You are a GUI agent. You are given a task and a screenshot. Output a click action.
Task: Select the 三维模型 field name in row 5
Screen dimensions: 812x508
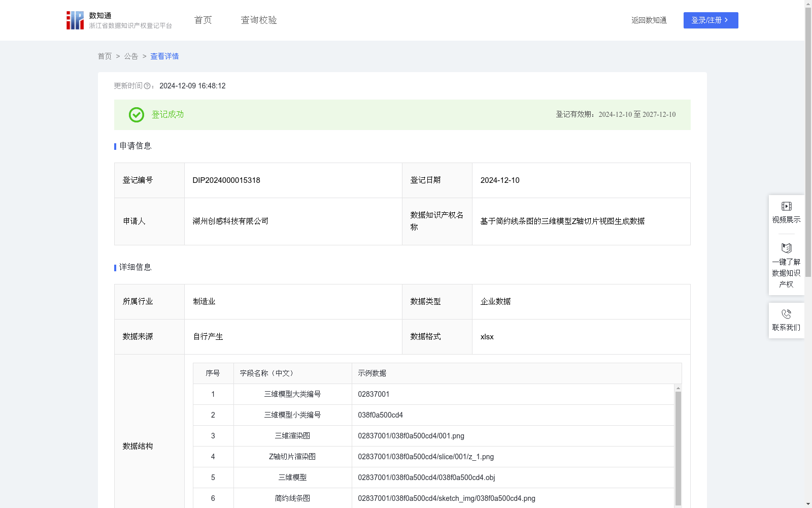click(x=292, y=478)
